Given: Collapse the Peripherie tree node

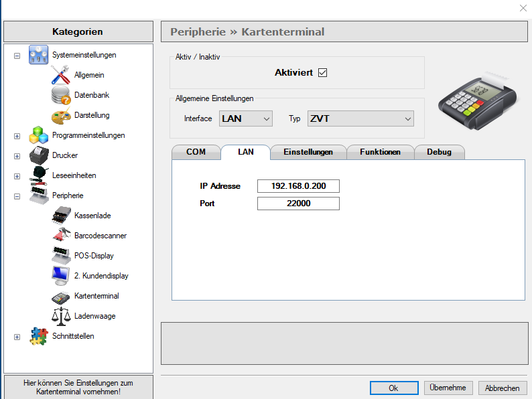Looking at the screenshot, I should coord(17,196).
